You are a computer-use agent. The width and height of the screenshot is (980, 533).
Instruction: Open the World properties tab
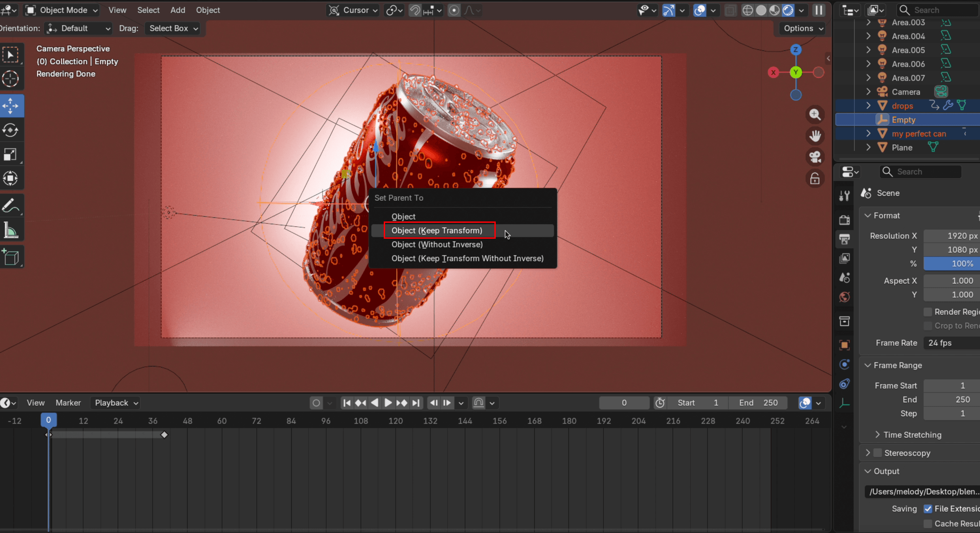(844, 297)
